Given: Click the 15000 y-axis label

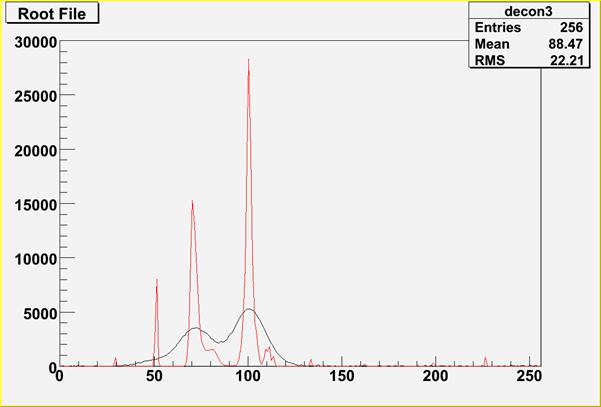Looking at the screenshot, I should [x=30, y=204].
